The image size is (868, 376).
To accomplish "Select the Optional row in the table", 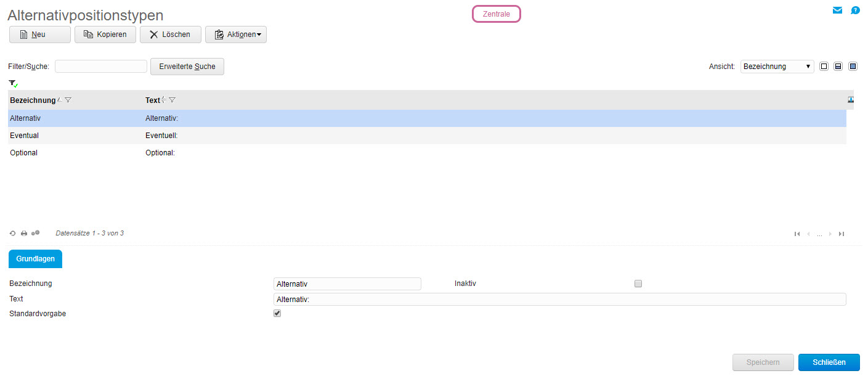I will tap(427, 153).
